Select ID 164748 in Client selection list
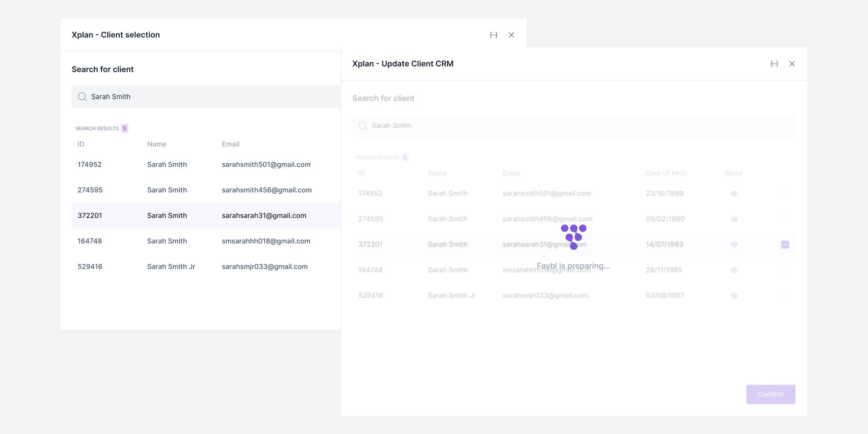 90,241
